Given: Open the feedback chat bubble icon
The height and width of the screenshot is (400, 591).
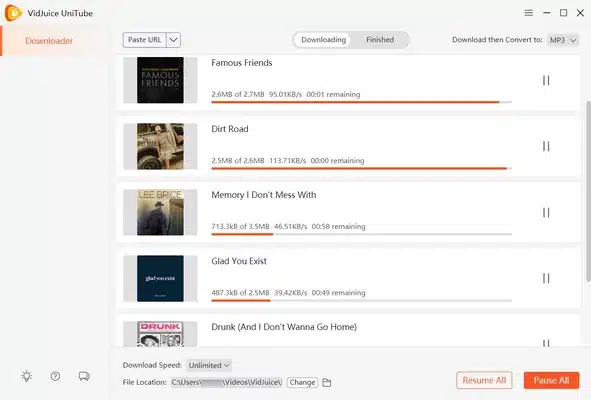Looking at the screenshot, I should pos(84,376).
